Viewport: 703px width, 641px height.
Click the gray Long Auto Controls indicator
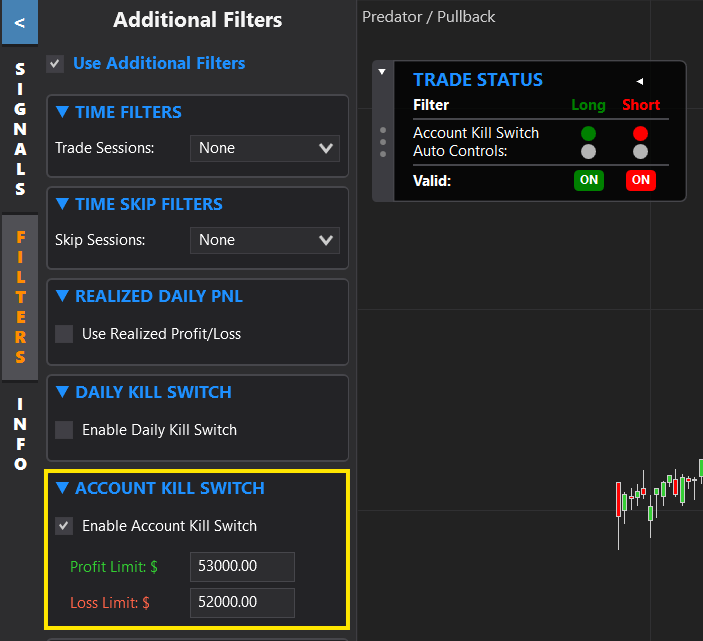(x=588, y=152)
